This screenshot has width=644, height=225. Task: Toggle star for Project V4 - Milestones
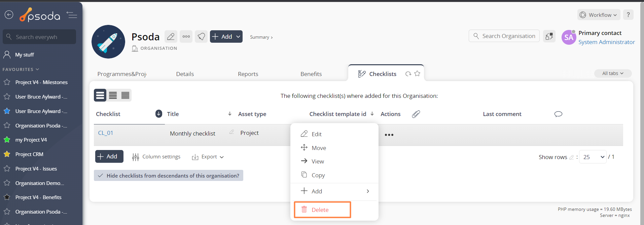(x=7, y=82)
